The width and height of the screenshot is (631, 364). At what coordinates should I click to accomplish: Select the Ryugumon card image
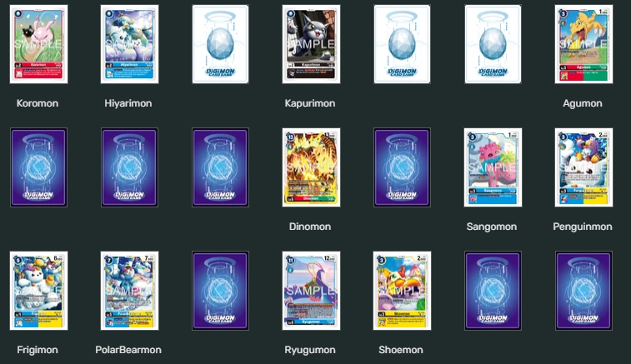tap(312, 291)
